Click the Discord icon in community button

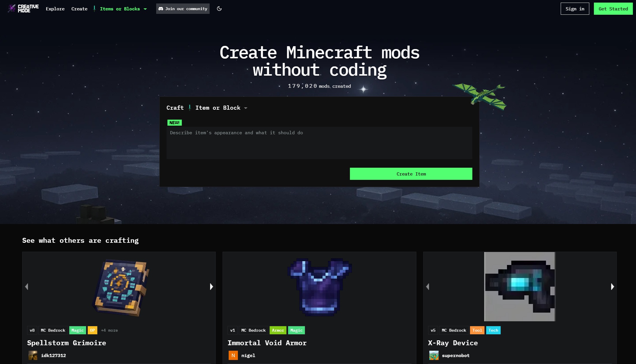[161, 9]
